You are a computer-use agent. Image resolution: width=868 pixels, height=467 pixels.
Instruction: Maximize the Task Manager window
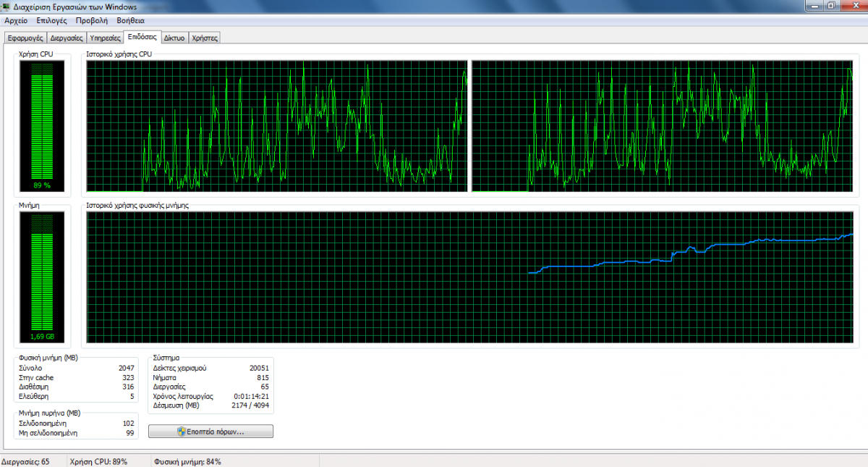tap(832, 6)
